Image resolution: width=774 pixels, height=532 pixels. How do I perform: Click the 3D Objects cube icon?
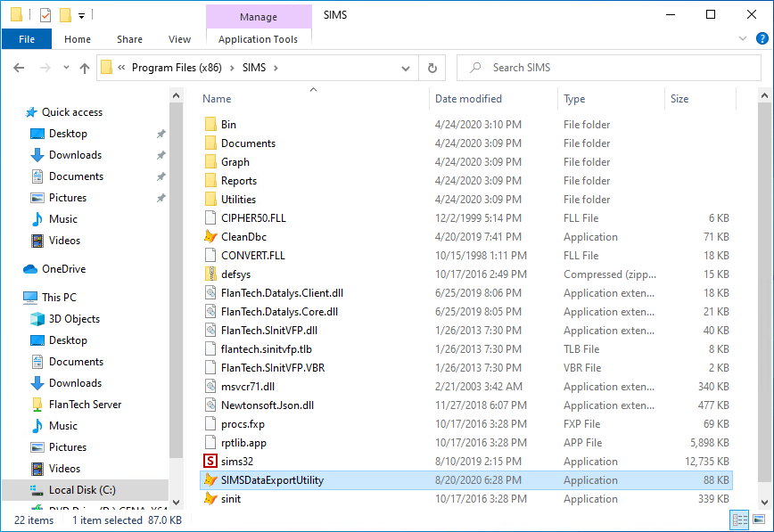(x=37, y=319)
